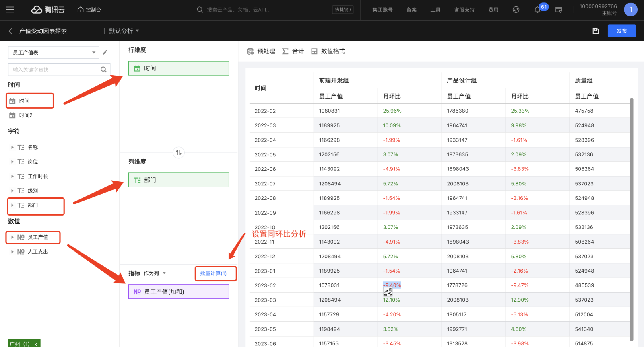Save the analysis with the disk icon

[596, 31]
